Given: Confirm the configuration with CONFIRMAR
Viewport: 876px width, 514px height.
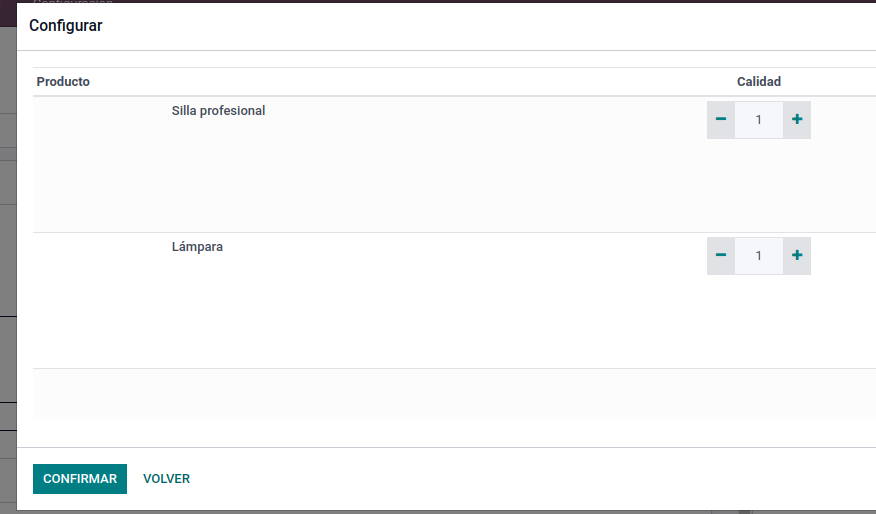Looking at the screenshot, I should 80,479.
